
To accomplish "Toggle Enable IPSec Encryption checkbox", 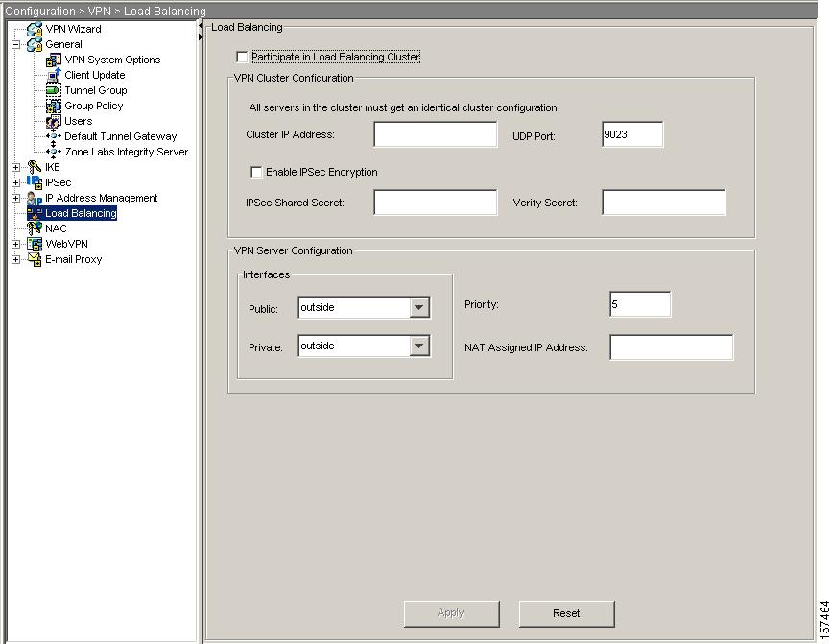I will pos(256,173).
